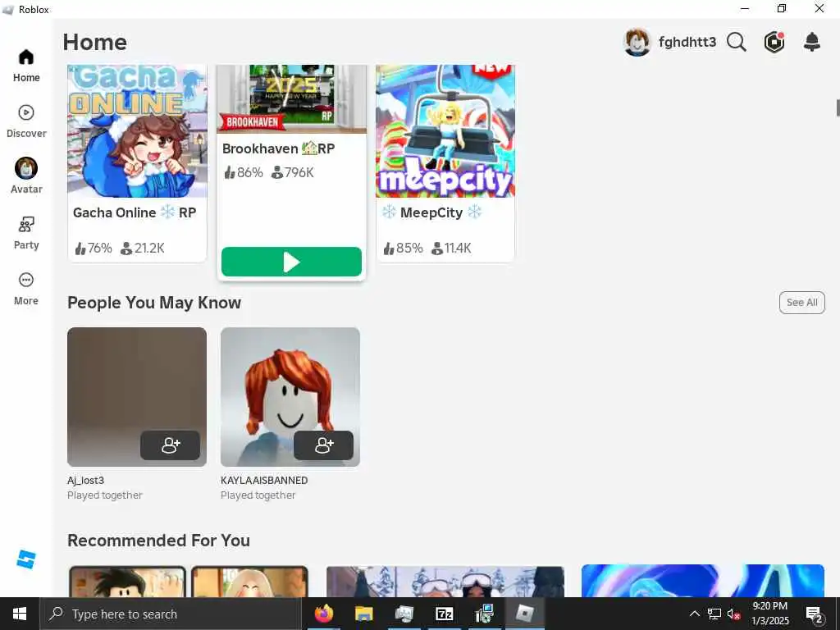Open the Party sidebar item
Screen dimensions: 840x630
(x=26, y=233)
